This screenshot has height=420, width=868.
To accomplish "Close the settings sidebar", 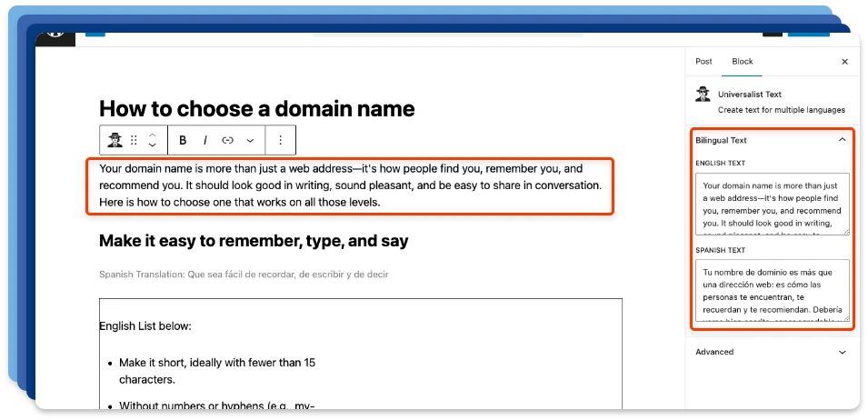I will tap(844, 62).
